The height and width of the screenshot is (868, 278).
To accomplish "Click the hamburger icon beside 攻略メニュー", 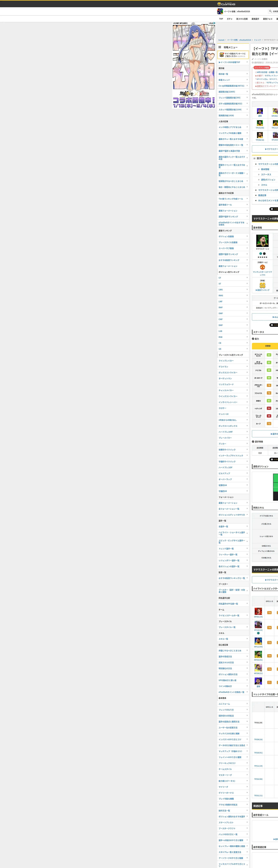I will tap(220, 47).
